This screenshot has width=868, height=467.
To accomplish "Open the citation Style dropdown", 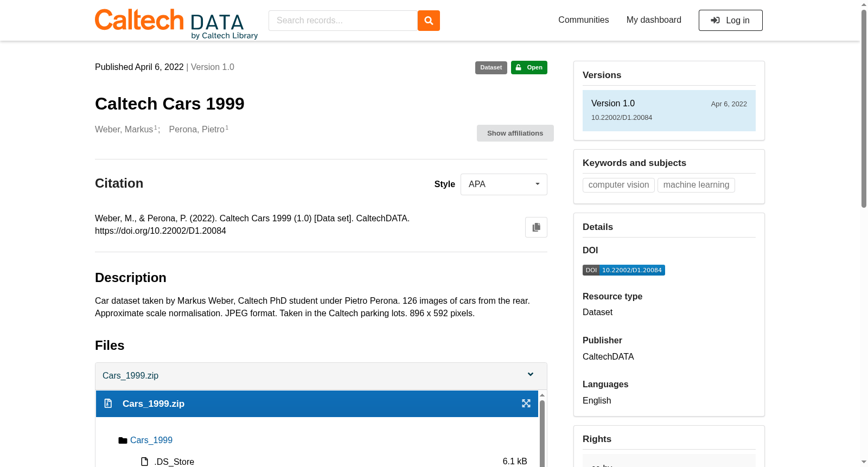I will [x=504, y=184].
